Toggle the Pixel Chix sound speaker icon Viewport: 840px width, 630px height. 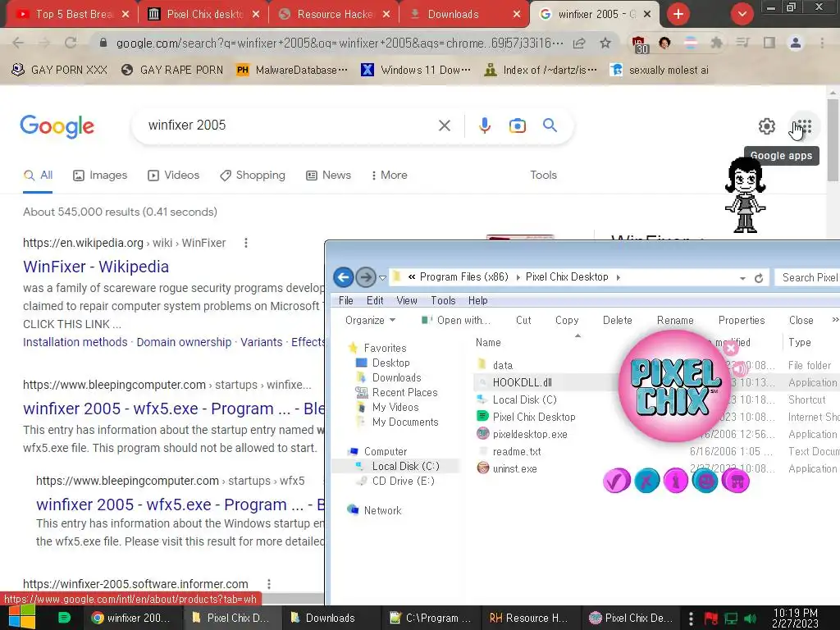coord(739,368)
